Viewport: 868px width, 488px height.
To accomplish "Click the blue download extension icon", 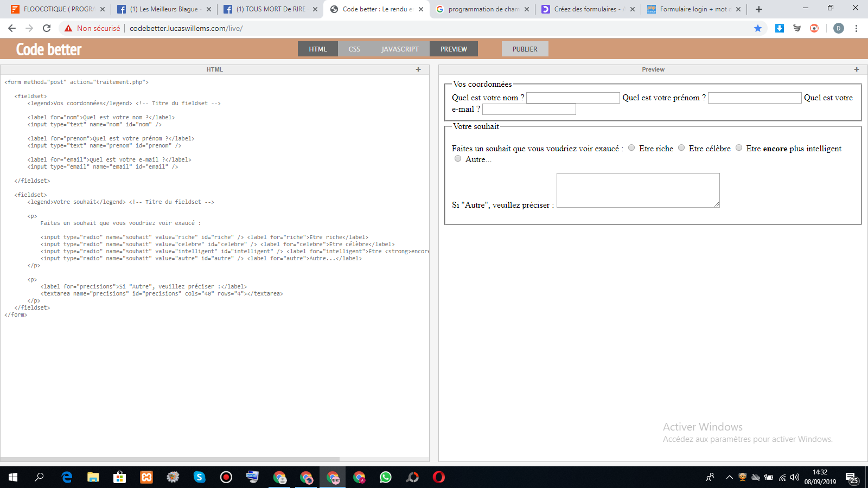I will pos(780,28).
